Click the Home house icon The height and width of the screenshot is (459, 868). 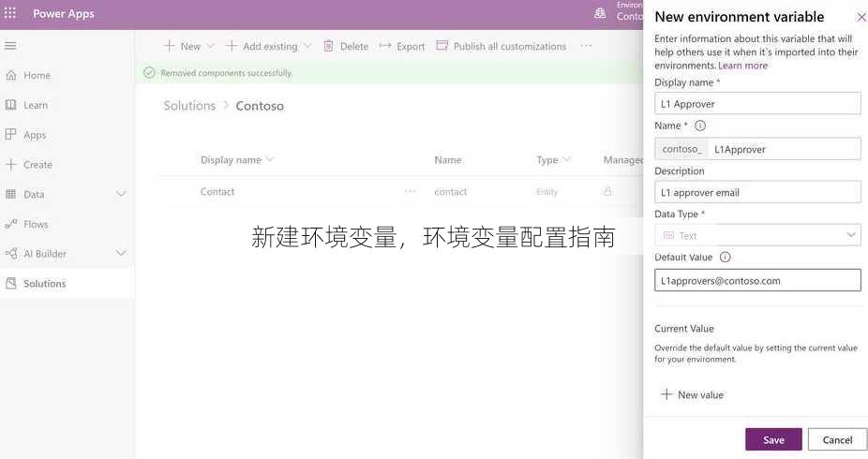tap(11, 75)
